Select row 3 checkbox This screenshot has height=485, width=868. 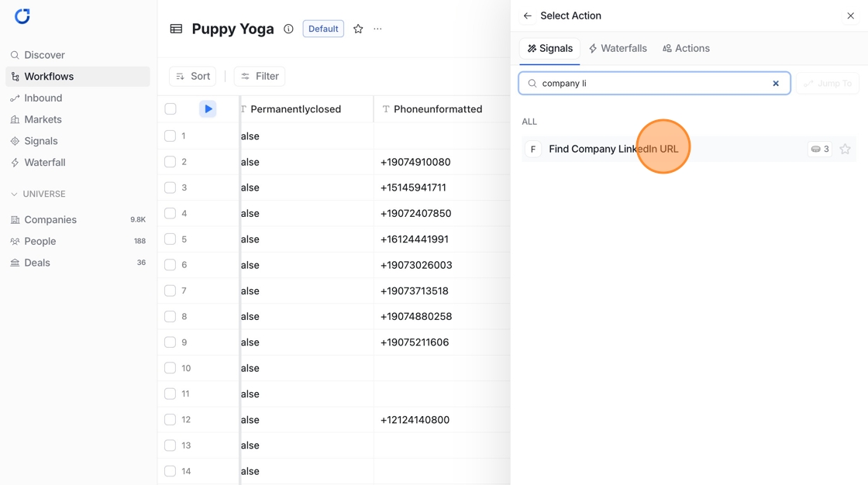tap(170, 187)
